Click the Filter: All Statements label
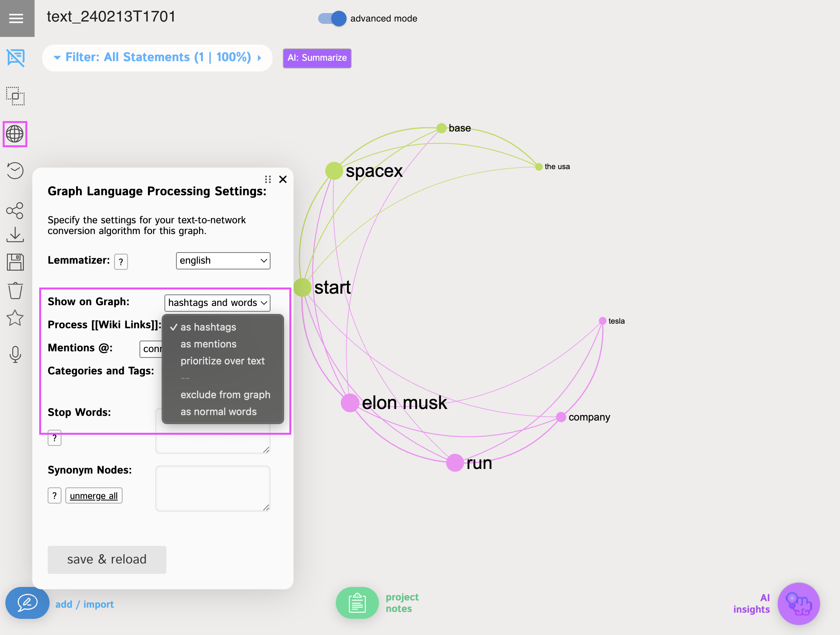The image size is (840, 635). (158, 57)
